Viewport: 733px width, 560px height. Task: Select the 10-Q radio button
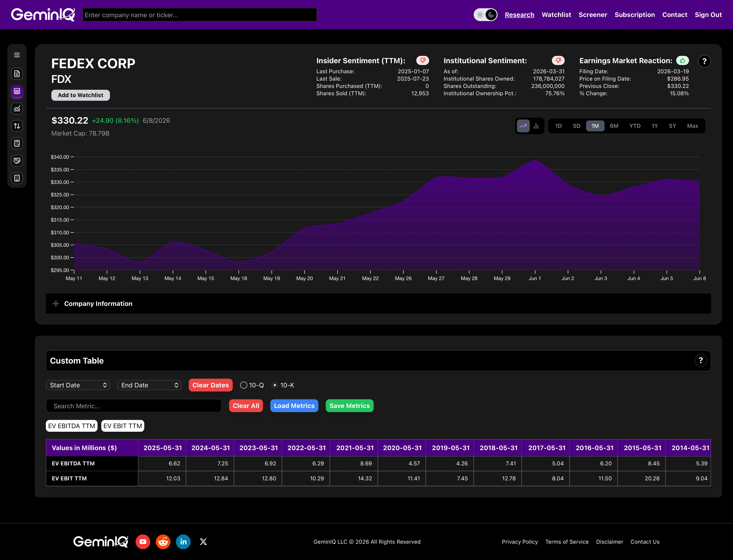tap(243, 385)
